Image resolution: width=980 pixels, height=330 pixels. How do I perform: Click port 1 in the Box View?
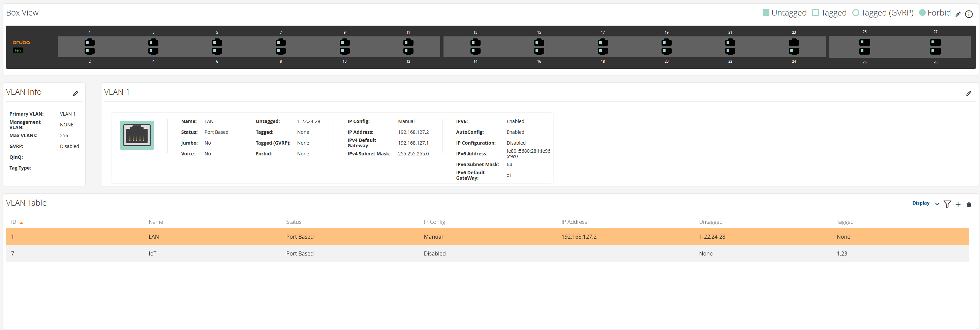(x=90, y=42)
